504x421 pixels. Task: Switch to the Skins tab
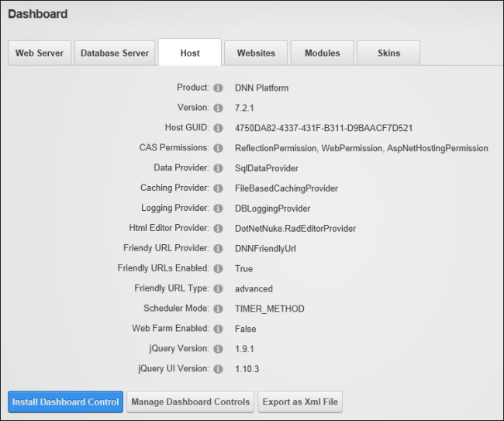click(388, 53)
